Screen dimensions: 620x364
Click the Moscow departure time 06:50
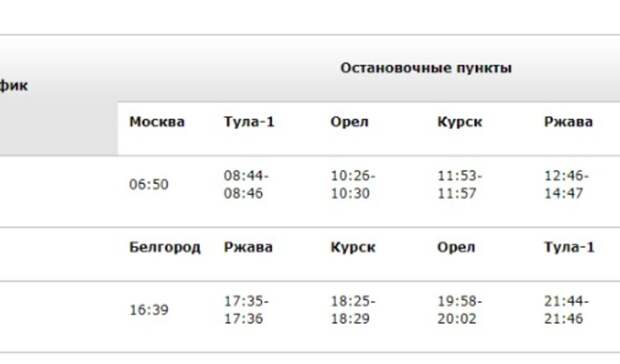(149, 185)
